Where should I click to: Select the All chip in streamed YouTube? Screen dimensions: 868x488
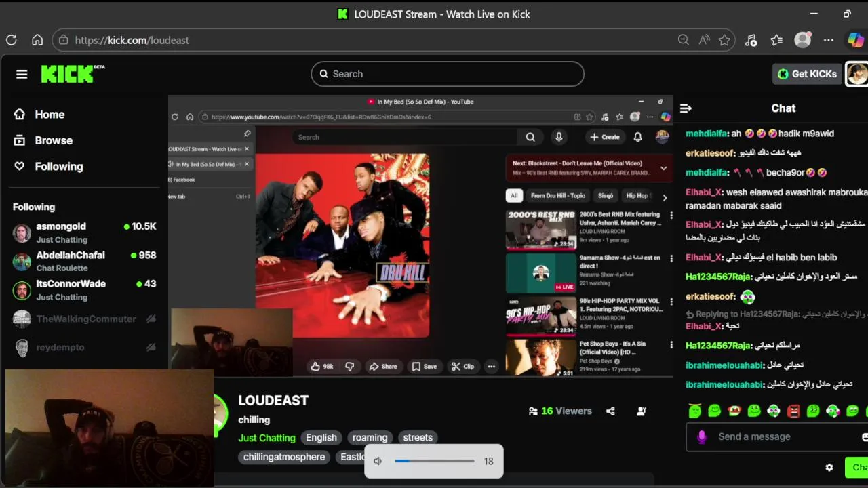point(514,196)
